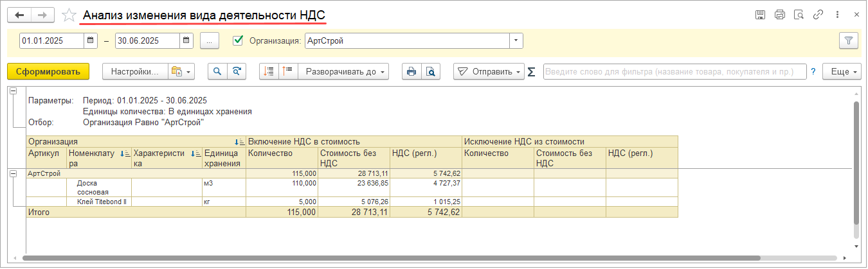Open the Еще menu

pyautogui.click(x=842, y=71)
